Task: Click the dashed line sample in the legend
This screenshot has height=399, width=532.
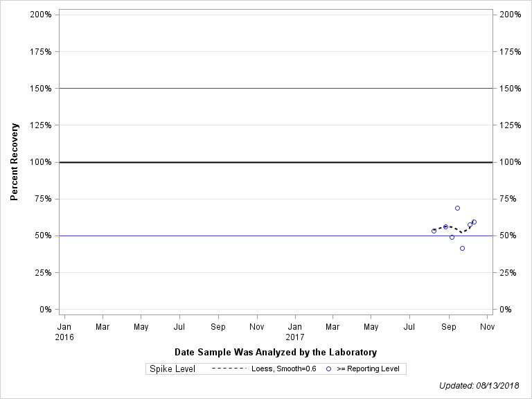Action: (229, 369)
